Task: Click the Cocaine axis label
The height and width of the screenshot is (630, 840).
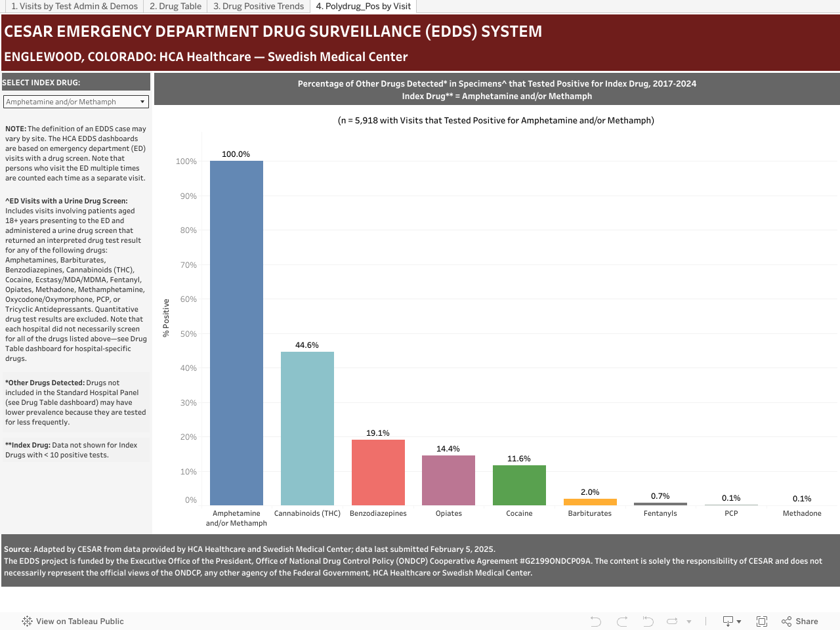Action: (x=519, y=513)
